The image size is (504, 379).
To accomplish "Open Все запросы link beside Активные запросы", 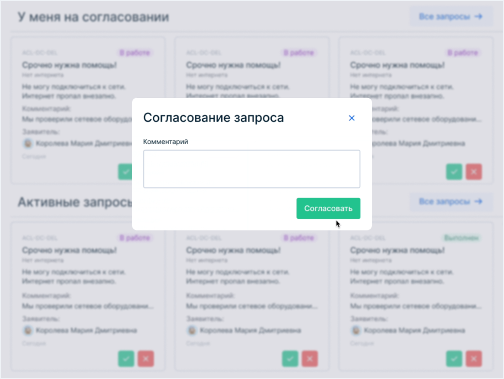I will (451, 201).
